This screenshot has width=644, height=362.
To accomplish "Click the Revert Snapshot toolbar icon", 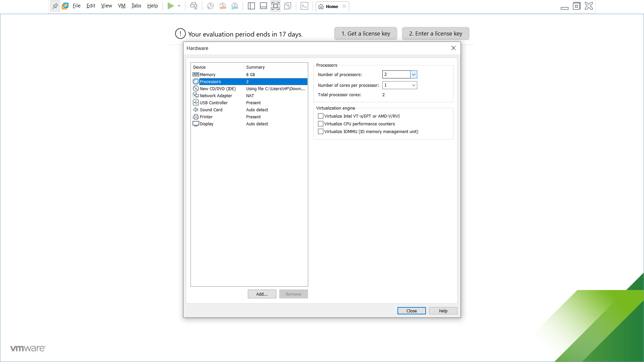I will (222, 6).
